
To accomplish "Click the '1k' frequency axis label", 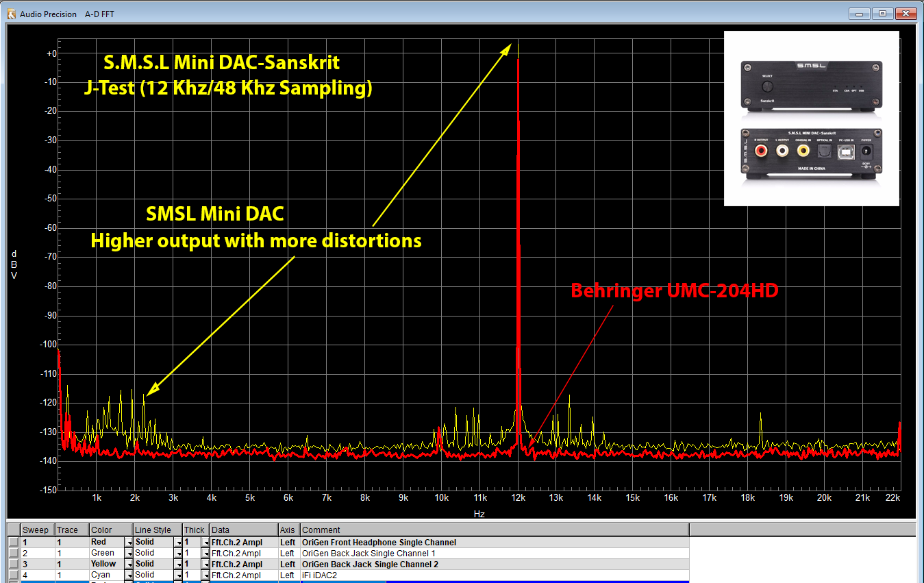I will (97, 498).
